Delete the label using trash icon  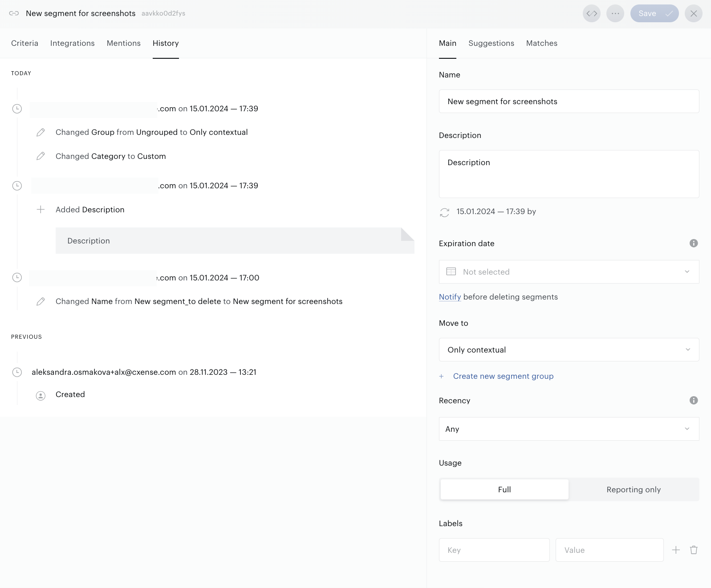coord(694,550)
